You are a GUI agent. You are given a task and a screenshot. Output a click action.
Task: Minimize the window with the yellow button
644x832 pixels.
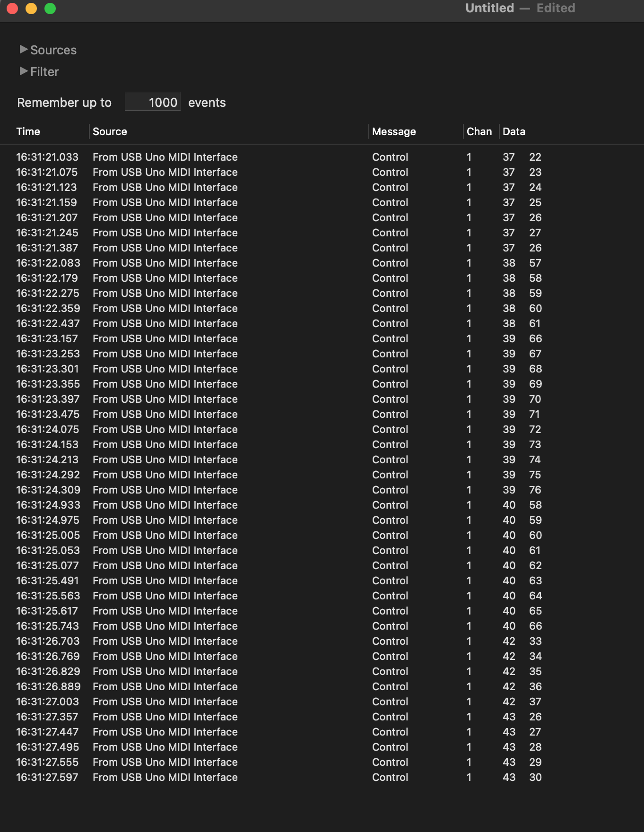click(x=31, y=9)
